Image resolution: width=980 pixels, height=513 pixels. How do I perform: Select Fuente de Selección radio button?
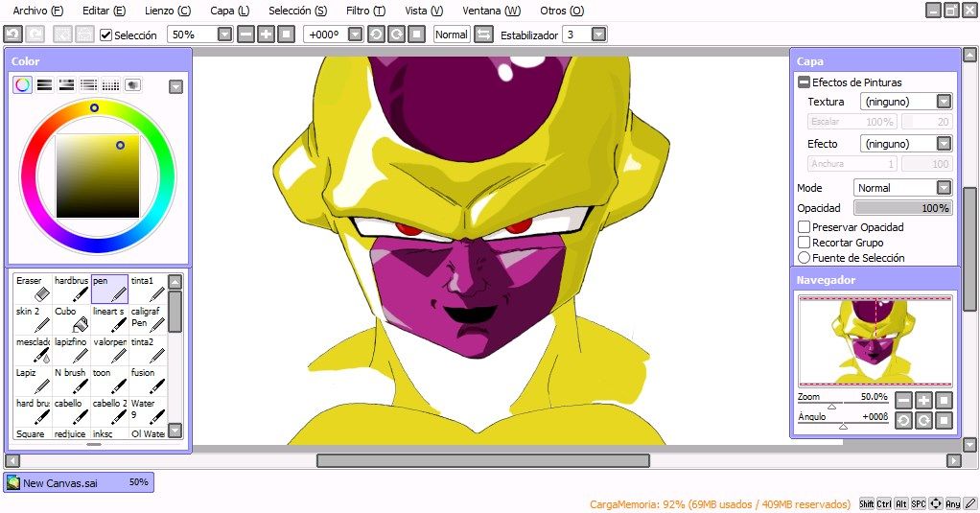[x=805, y=257]
